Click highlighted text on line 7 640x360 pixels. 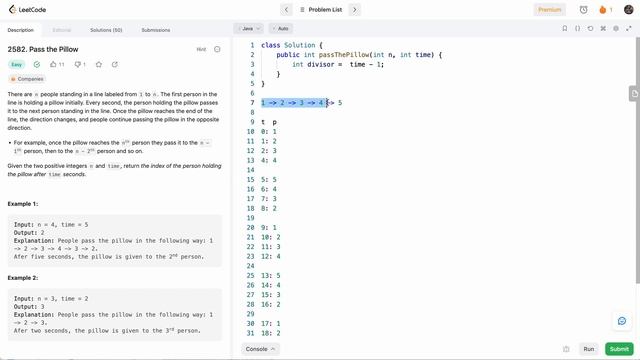tap(293, 103)
